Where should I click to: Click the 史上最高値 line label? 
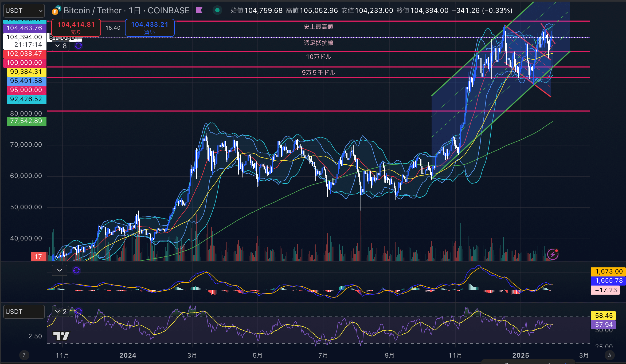[318, 27]
